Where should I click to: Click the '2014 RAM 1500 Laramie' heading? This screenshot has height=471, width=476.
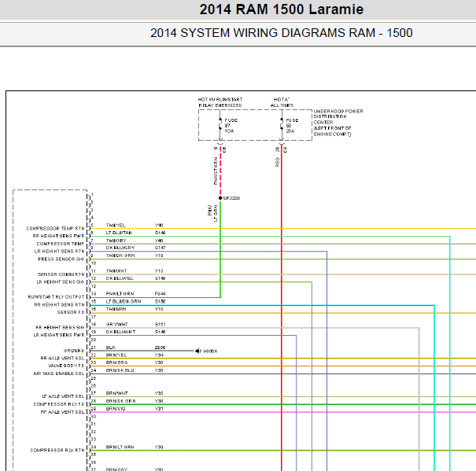(282, 9)
